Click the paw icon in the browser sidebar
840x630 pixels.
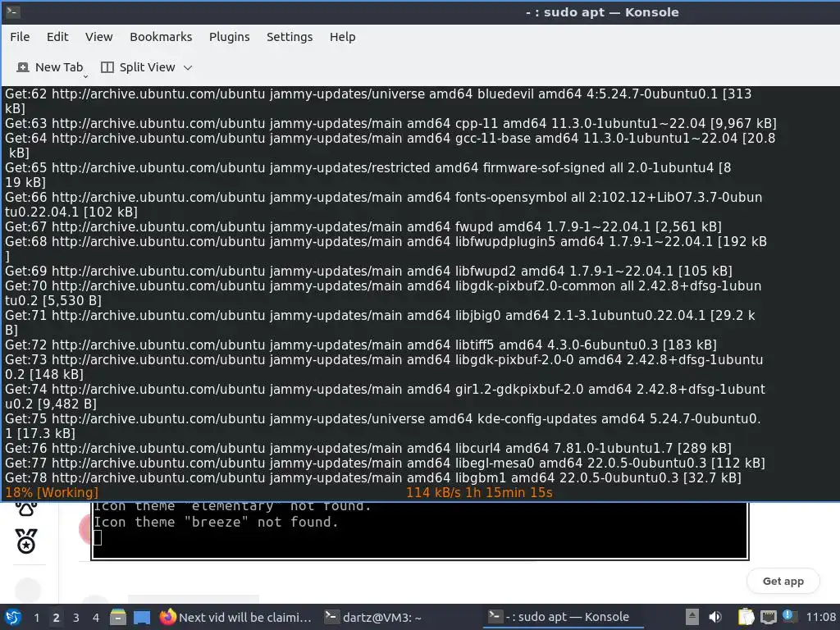pos(26,509)
